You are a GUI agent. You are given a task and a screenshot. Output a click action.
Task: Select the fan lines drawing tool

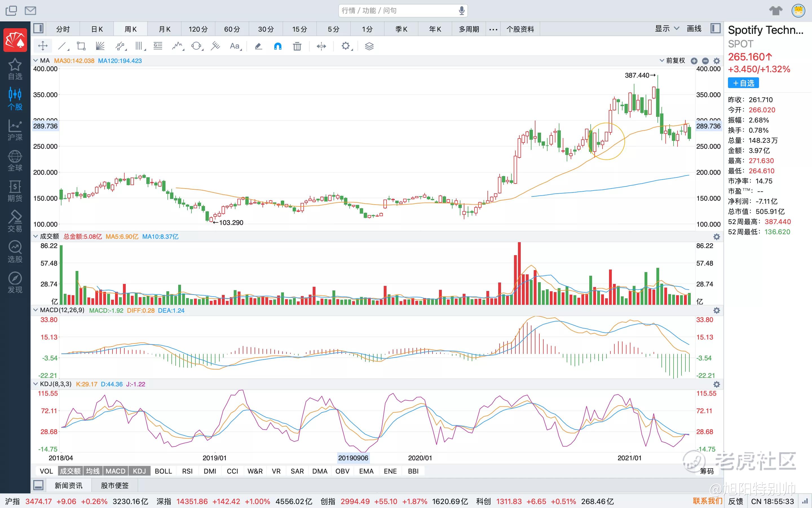(x=100, y=46)
